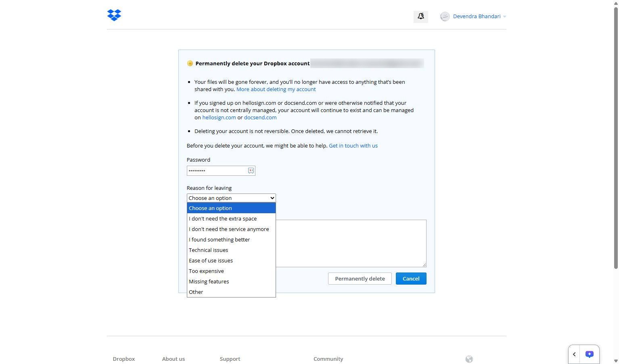Collapse the assistant panel with the left chevron
Image resolution: width=619 pixels, height=364 pixels.
pos(574,354)
